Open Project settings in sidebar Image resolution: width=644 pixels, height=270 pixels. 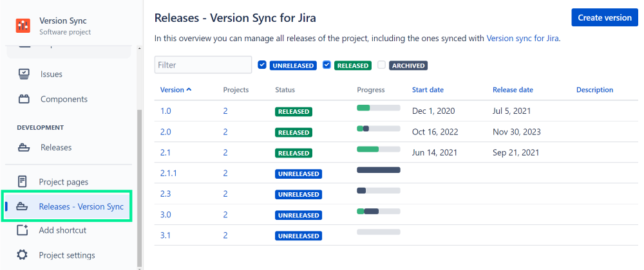(66, 255)
